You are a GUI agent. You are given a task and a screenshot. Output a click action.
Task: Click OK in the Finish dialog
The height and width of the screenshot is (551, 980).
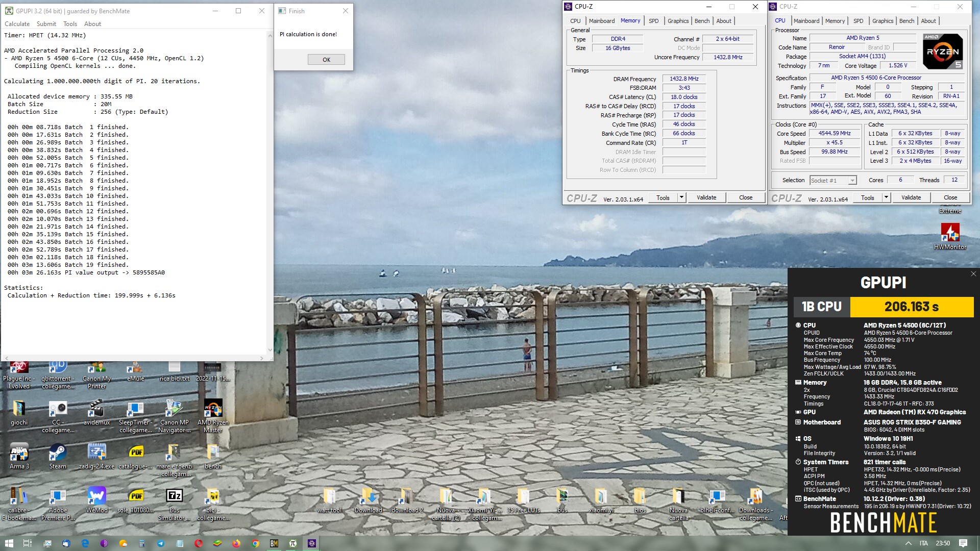click(326, 60)
